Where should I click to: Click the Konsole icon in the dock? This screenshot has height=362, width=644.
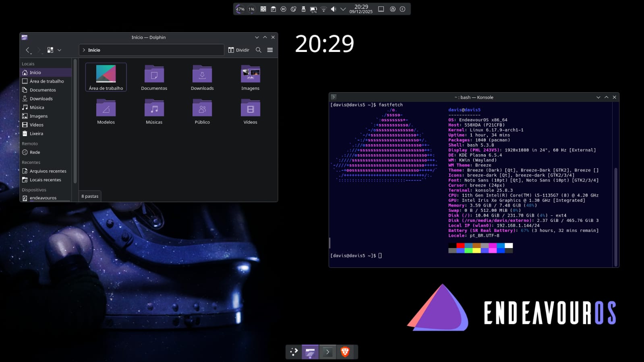pos(327,352)
